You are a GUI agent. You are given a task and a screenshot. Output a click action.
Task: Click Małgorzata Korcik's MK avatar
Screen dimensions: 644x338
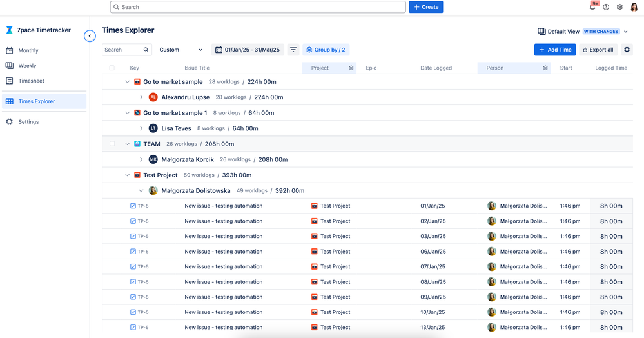[x=153, y=159]
